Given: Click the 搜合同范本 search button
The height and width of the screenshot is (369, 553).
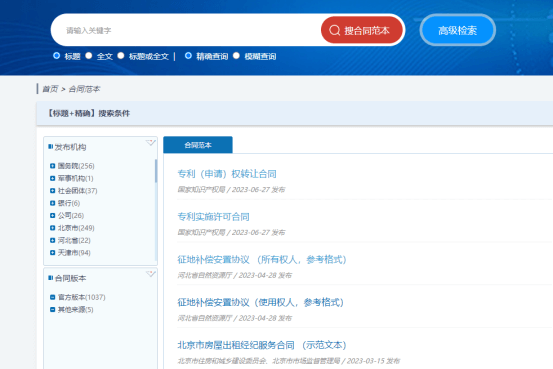Looking at the screenshot, I should (361, 30).
